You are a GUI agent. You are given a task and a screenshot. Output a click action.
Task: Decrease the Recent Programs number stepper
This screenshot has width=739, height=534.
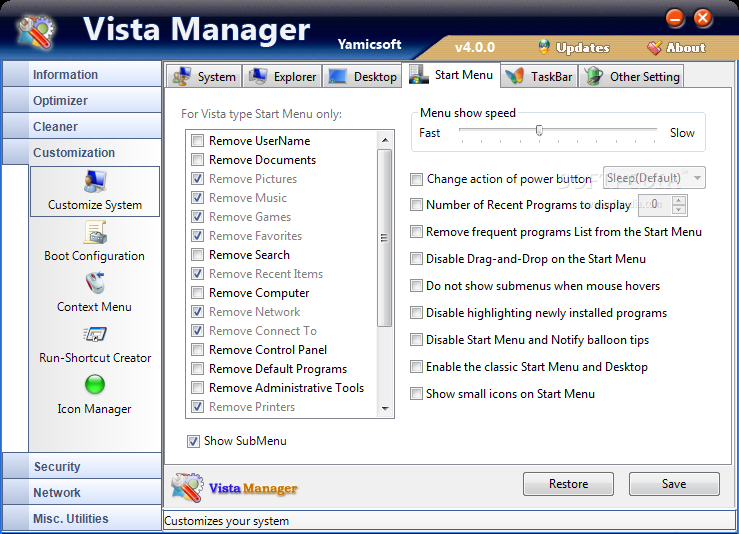tap(679, 210)
